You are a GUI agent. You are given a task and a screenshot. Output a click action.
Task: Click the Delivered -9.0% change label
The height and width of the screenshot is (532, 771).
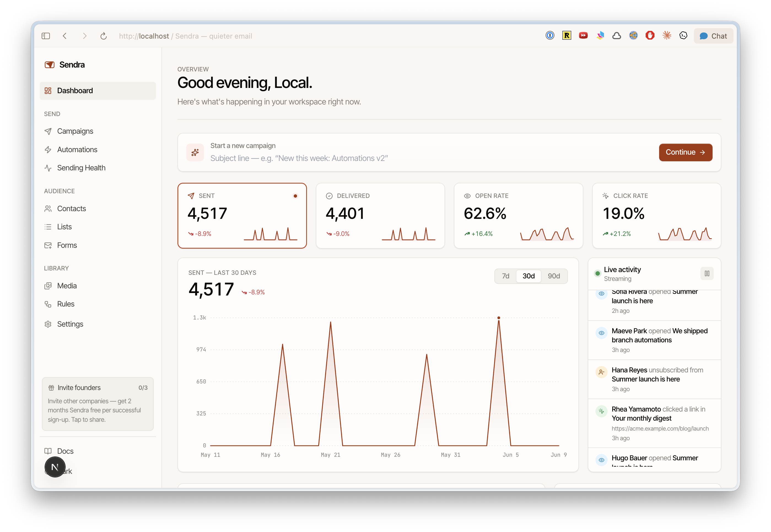[338, 234]
